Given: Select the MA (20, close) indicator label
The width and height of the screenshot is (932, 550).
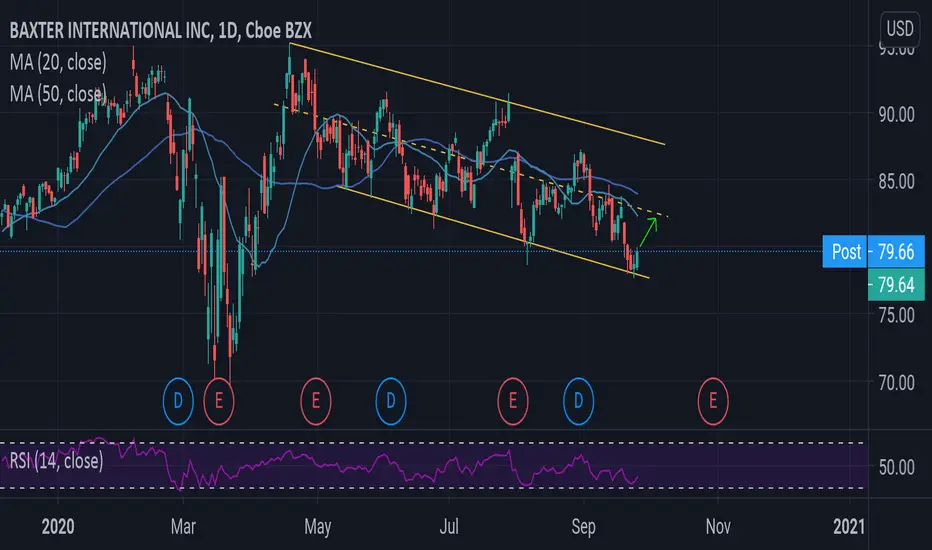Looking at the screenshot, I should click(x=58, y=62).
